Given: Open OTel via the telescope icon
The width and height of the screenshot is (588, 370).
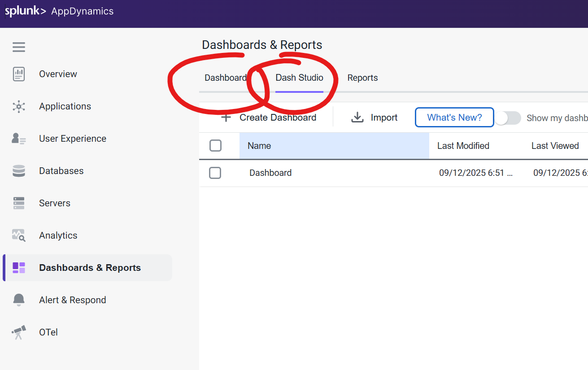Looking at the screenshot, I should click(x=19, y=332).
